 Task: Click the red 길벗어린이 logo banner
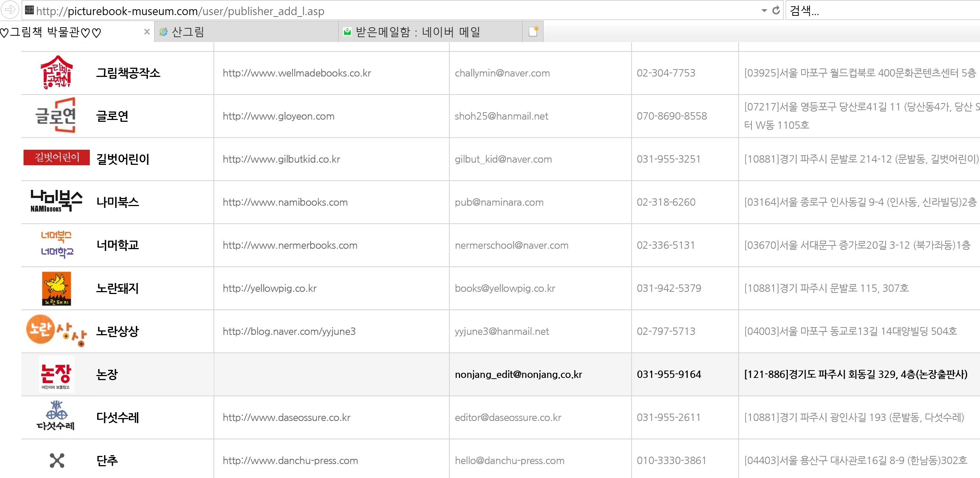coord(57,157)
